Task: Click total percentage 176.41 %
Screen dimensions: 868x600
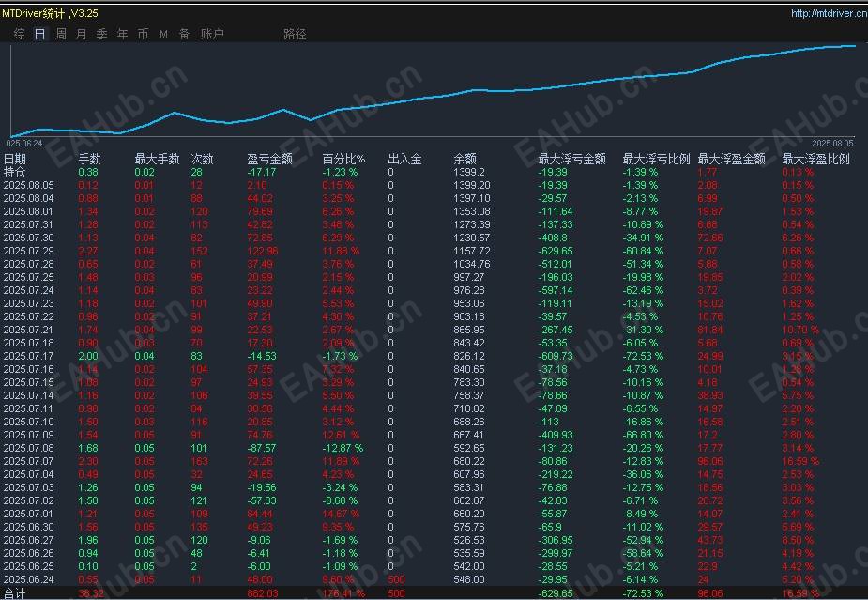Action: (343, 594)
